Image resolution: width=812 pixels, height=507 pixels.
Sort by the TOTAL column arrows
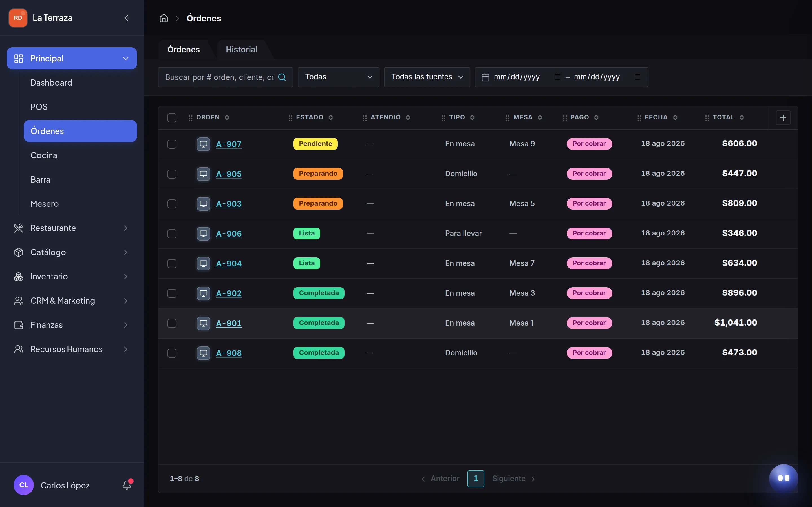coord(742,117)
